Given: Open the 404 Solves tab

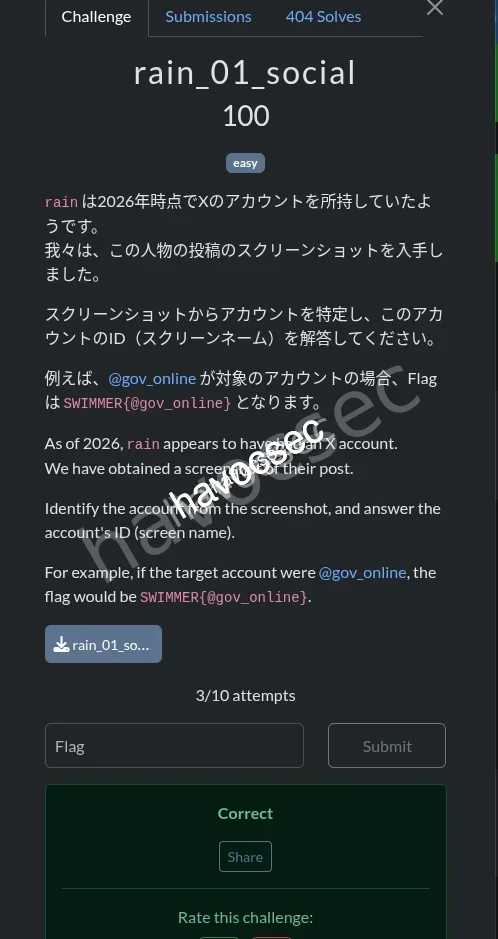Looking at the screenshot, I should [x=323, y=17].
